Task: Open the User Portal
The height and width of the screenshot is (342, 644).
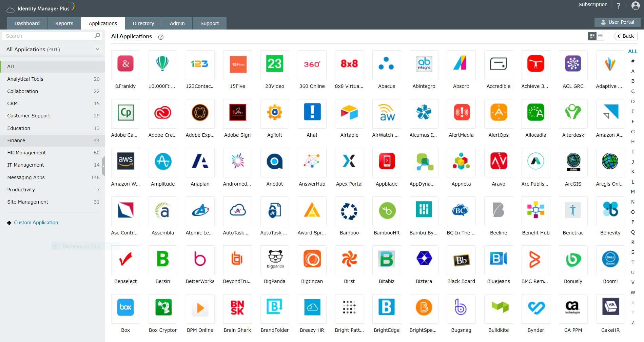Action: coord(618,22)
